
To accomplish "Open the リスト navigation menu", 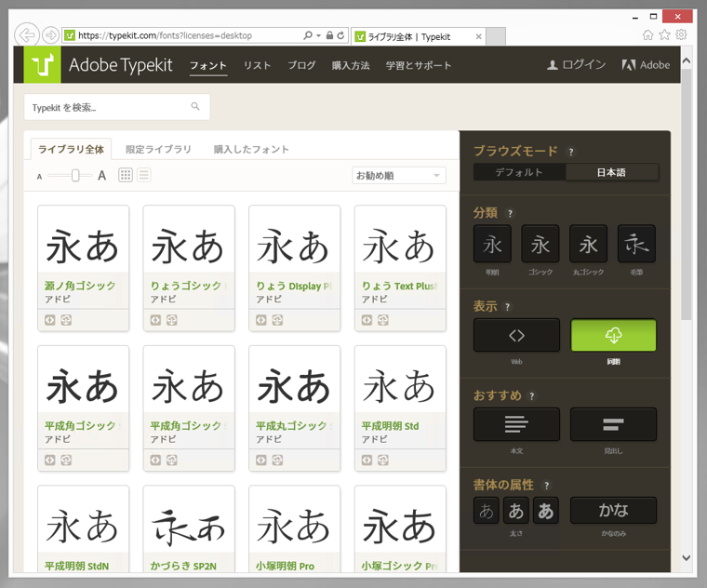I will (x=257, y=65).
